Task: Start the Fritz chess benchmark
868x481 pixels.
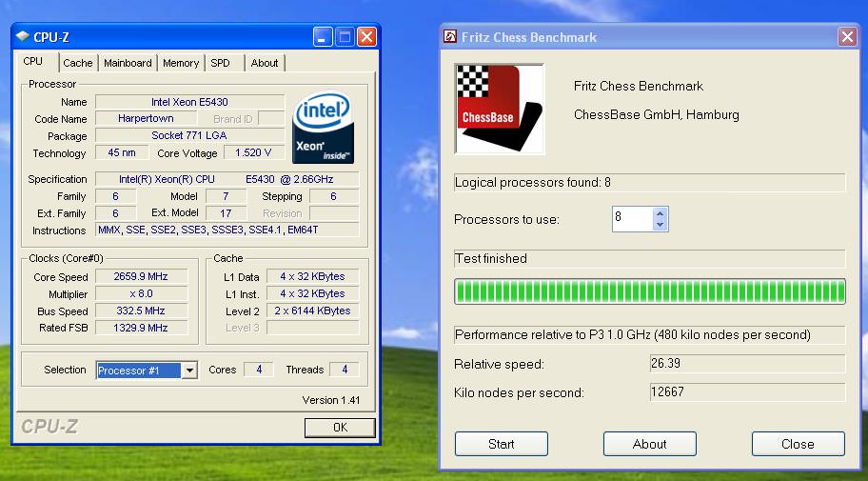Action: [502, 444]
